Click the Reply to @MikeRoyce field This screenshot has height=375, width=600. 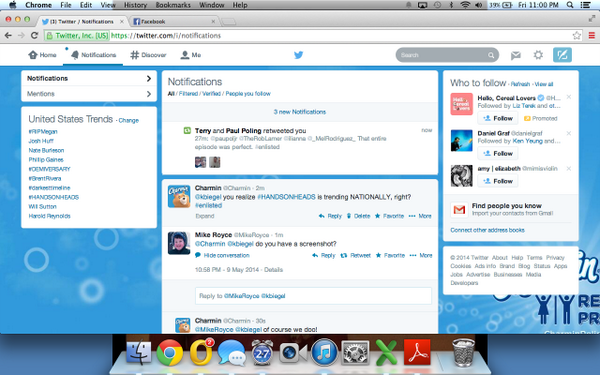313,296
